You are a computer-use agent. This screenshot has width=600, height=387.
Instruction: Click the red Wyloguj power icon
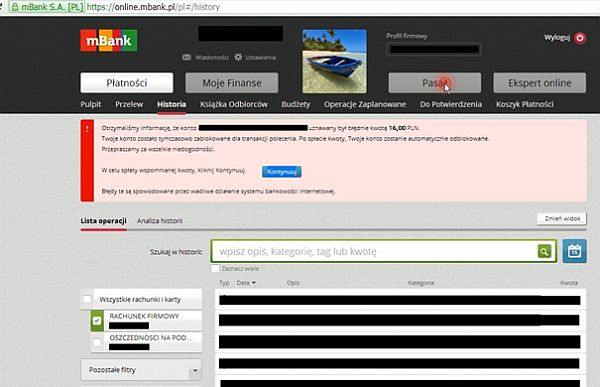coord(580,38)
